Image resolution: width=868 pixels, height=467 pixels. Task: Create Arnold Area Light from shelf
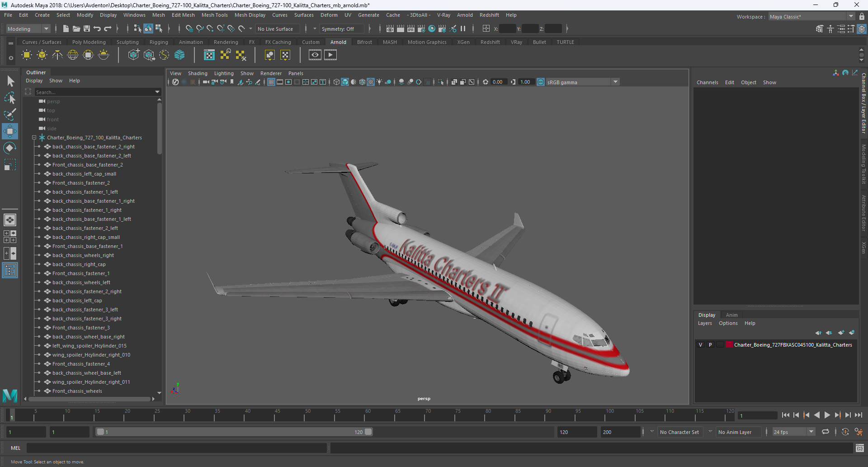coord(27,55)
